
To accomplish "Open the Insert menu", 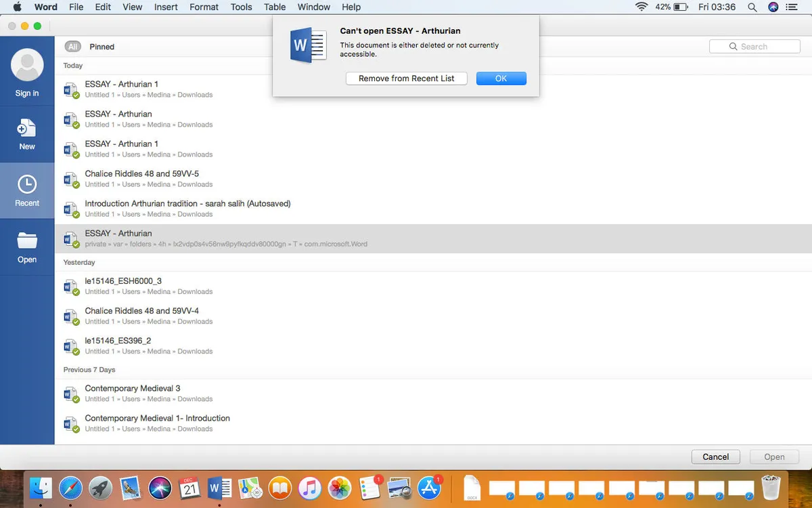I will pos(166,7).
